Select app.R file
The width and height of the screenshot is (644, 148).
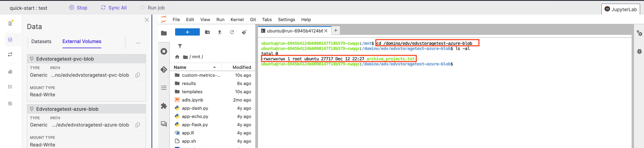213,133
